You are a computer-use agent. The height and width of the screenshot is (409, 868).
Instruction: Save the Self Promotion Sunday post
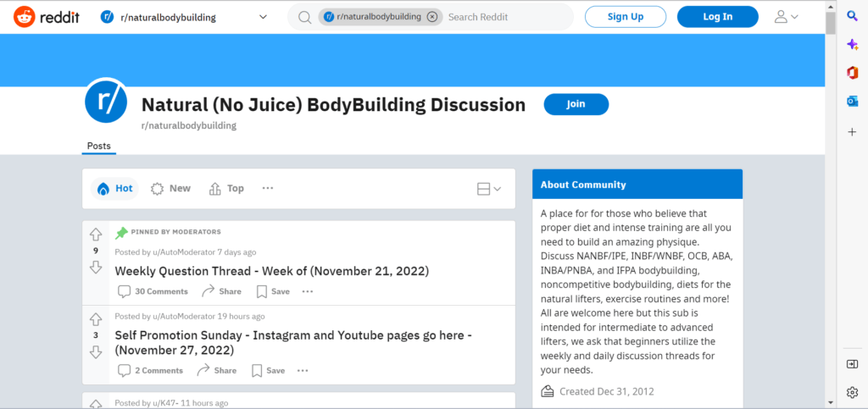click(268, 370)
